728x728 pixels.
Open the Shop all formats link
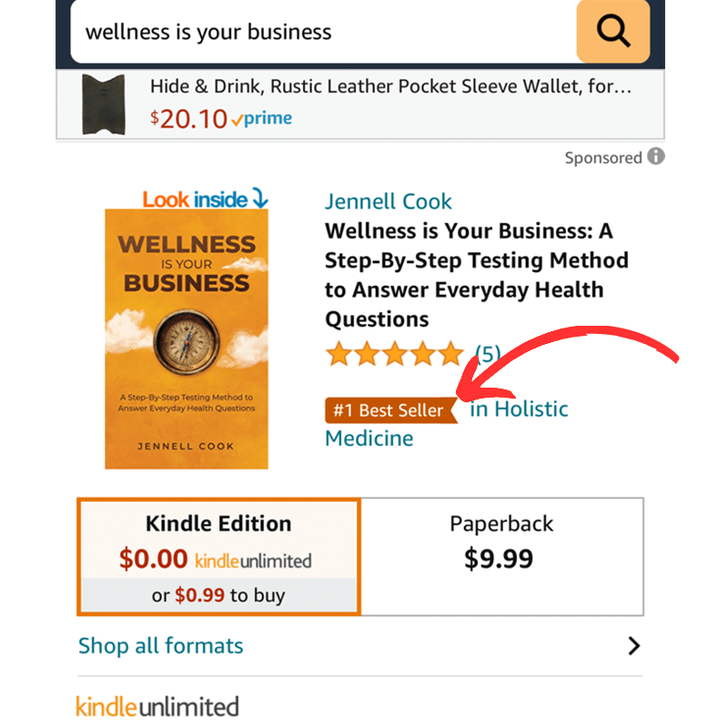tap(161, 646)
